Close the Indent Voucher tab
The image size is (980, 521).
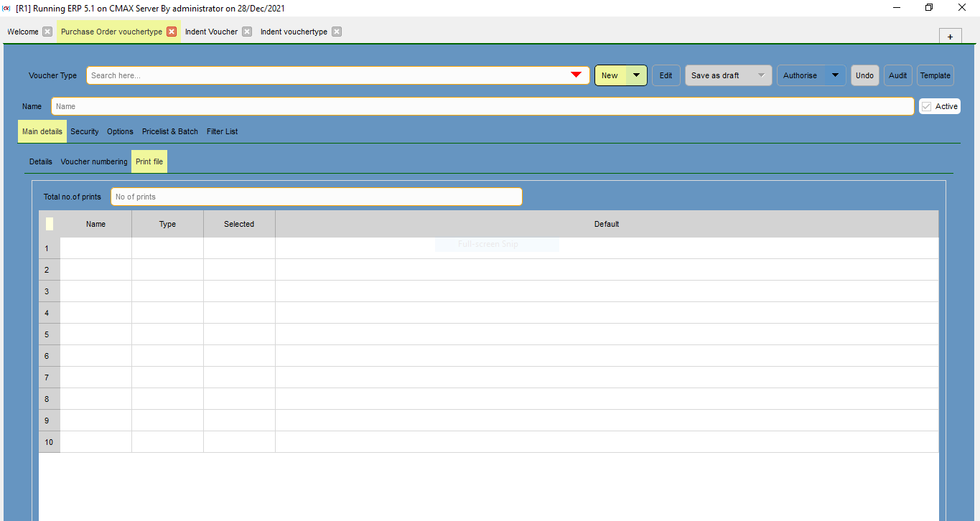tap(247, 32)
